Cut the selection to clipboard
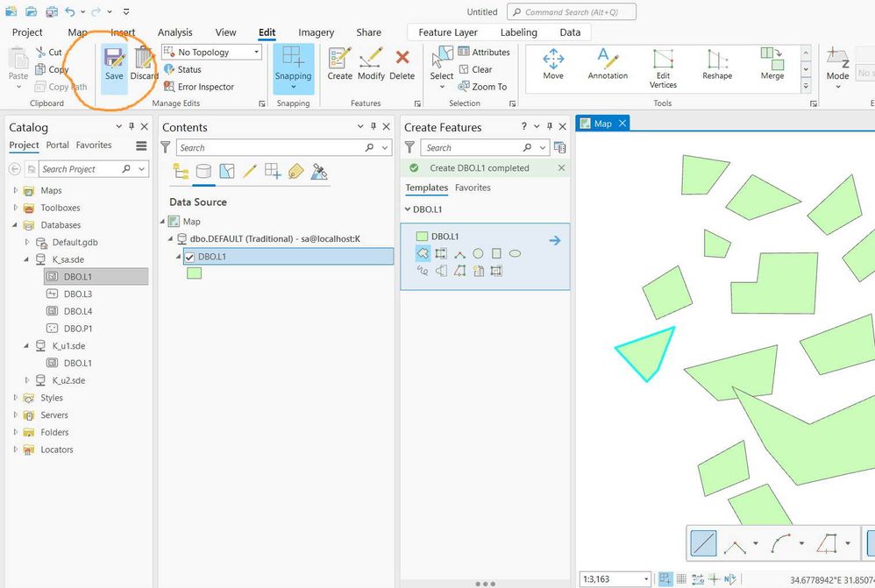This screenshot has height=588, width=875. tap(49, 52)
